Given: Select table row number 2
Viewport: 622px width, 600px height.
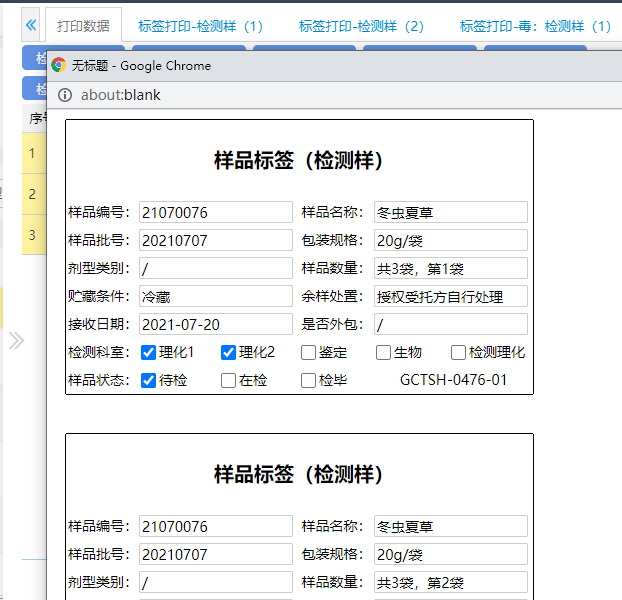Looking at the screenshot, I should (33, 194).
